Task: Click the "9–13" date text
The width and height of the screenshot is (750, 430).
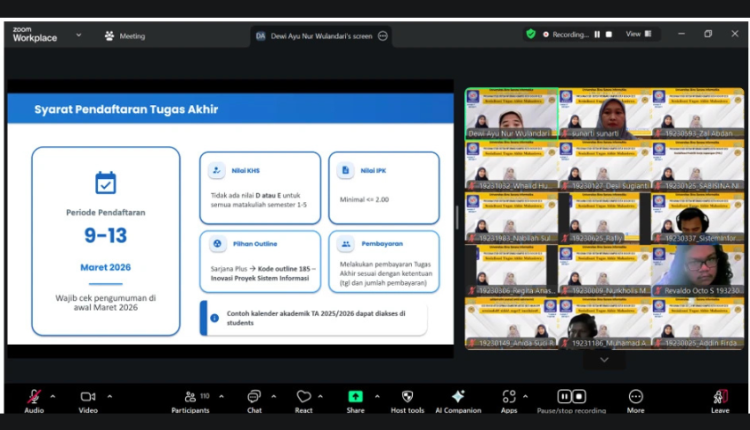Action: point(106,235)
